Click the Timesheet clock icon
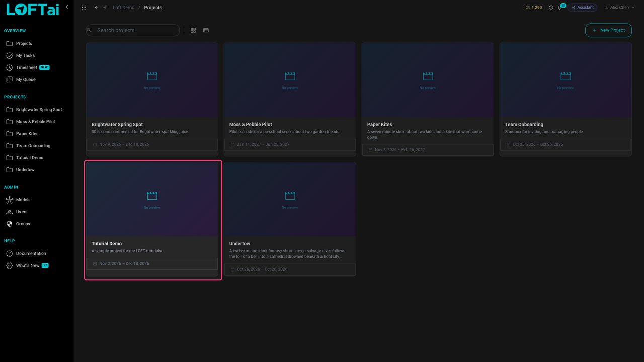 click(x=9, y=67)
